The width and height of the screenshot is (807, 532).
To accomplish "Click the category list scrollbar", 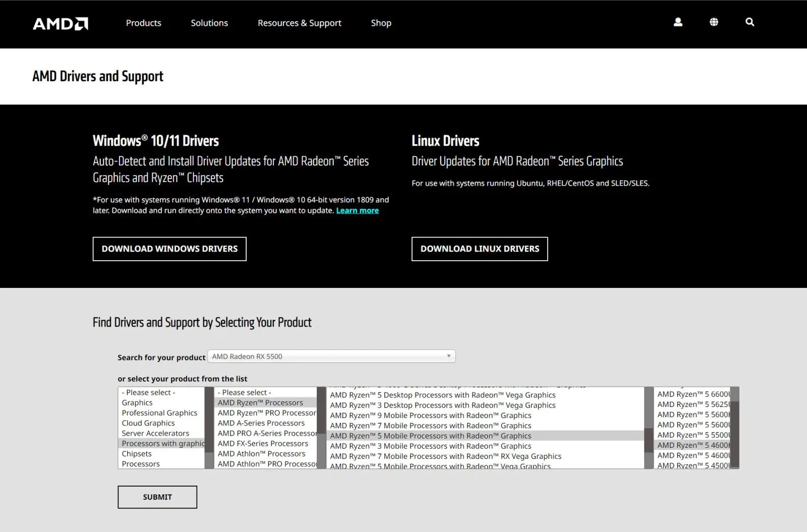I will 209,428.
